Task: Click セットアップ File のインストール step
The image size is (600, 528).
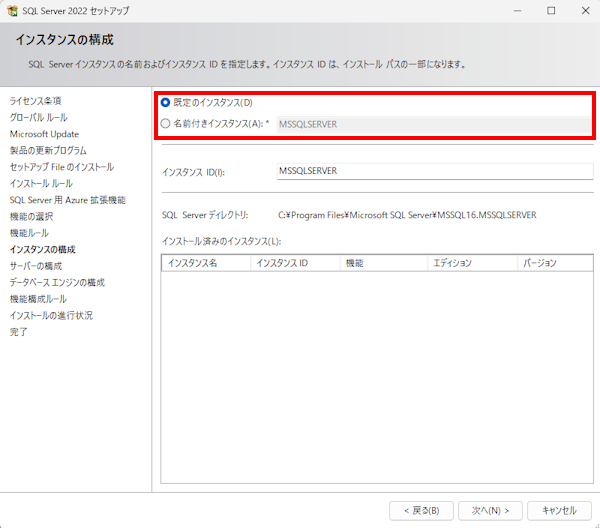Action: pos(62,167)
